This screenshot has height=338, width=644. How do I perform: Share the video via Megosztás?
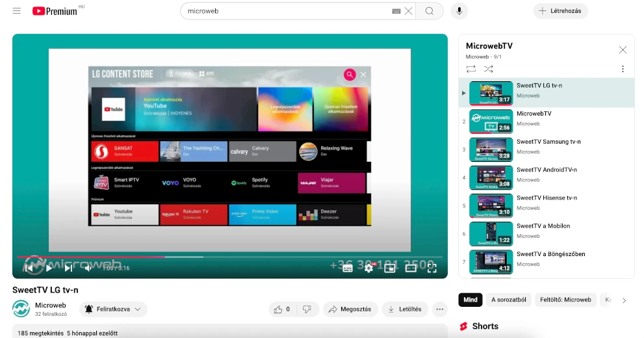point(350,309)
